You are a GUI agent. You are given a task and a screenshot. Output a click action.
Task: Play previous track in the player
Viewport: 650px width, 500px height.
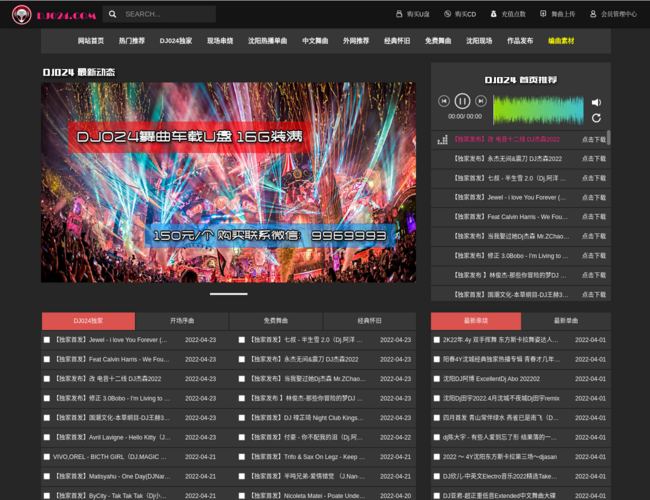tap(444, 101)
